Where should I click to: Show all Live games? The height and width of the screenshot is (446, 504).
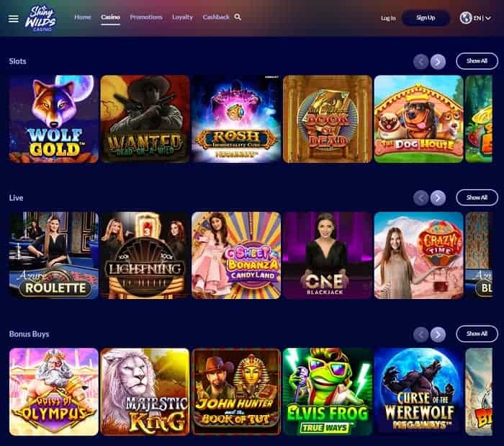pyautogui.click(x=477, y=197)
